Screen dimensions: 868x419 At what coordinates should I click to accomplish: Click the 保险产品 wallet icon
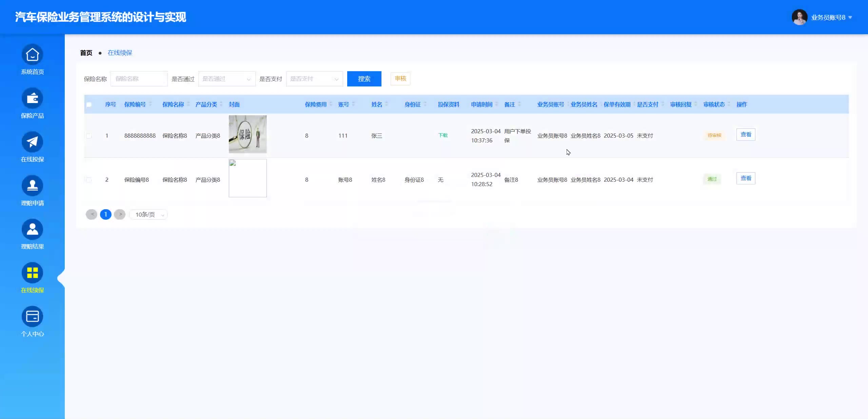[32, 98]
